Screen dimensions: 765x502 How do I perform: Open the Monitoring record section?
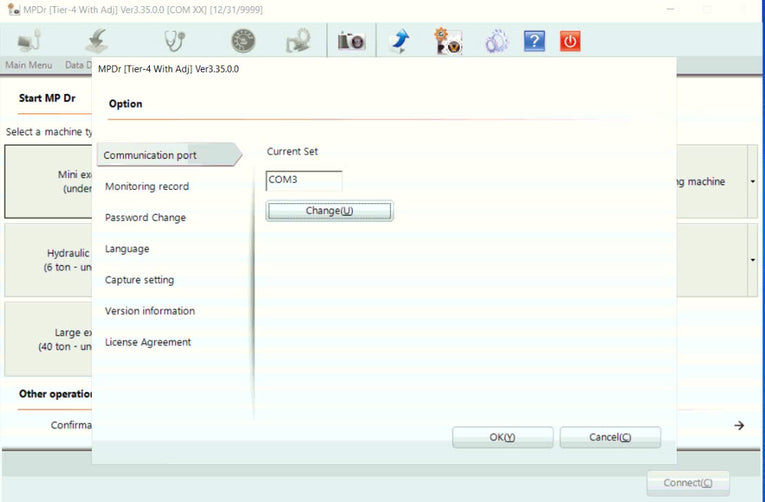coord(147,186)
